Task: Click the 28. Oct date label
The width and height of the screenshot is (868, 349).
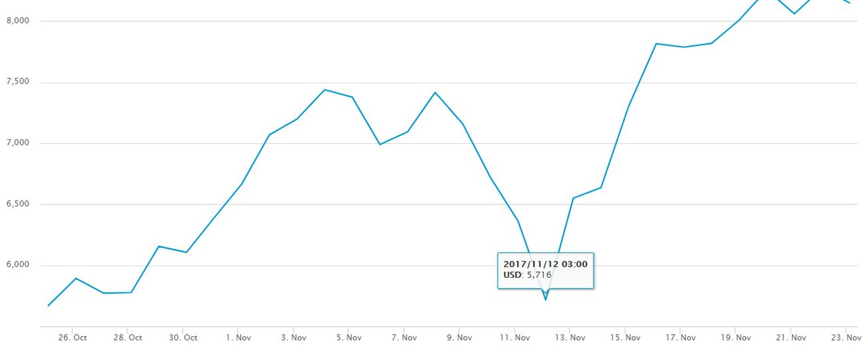Action: [x=127, y=337]
